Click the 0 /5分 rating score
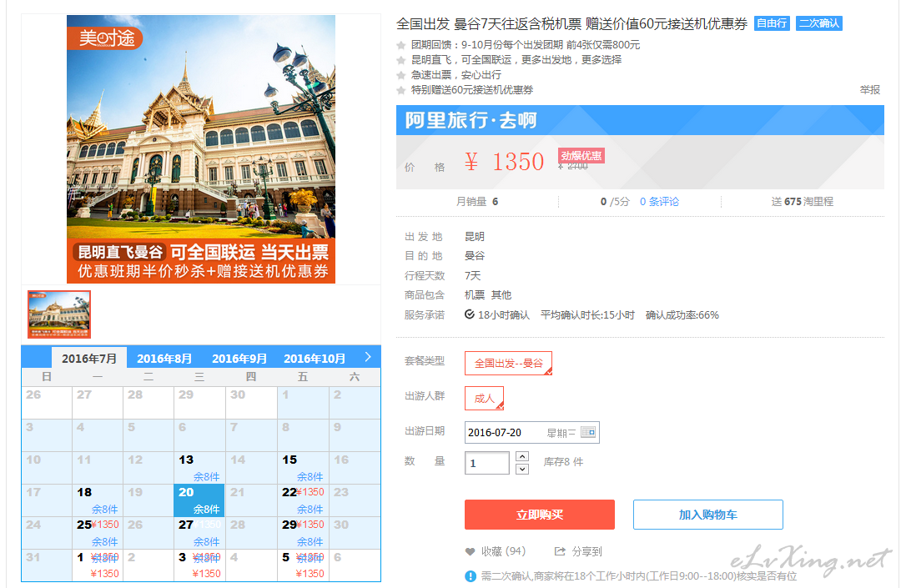The height and width of the screenshot is (588, 901). click(615, 202)
